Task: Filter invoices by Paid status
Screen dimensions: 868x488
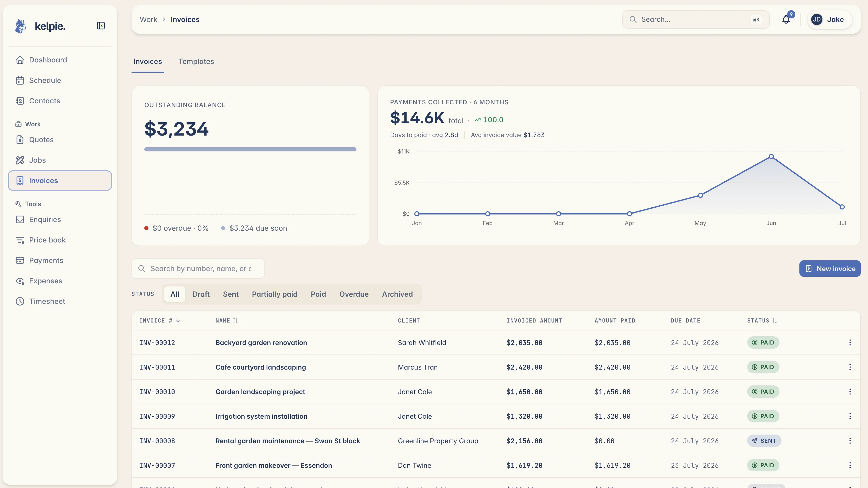Action: [x=318, y=294]
